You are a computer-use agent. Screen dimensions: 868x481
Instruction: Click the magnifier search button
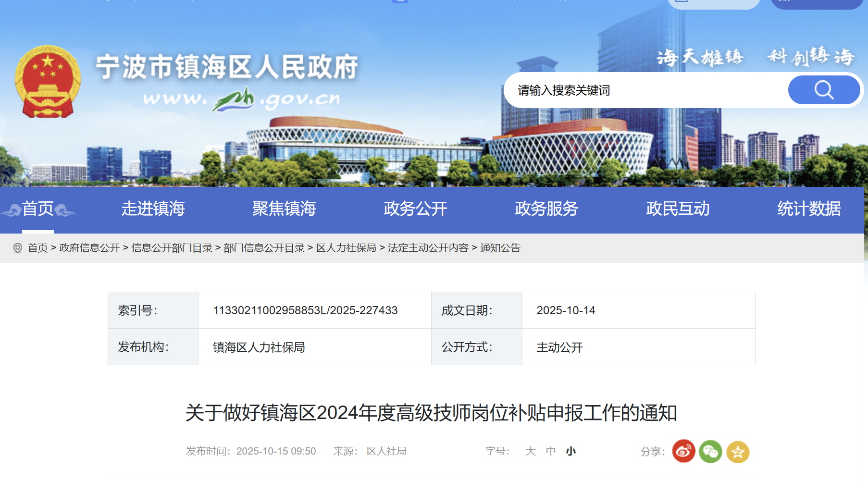pyautogui.click(x=823, y=90)
